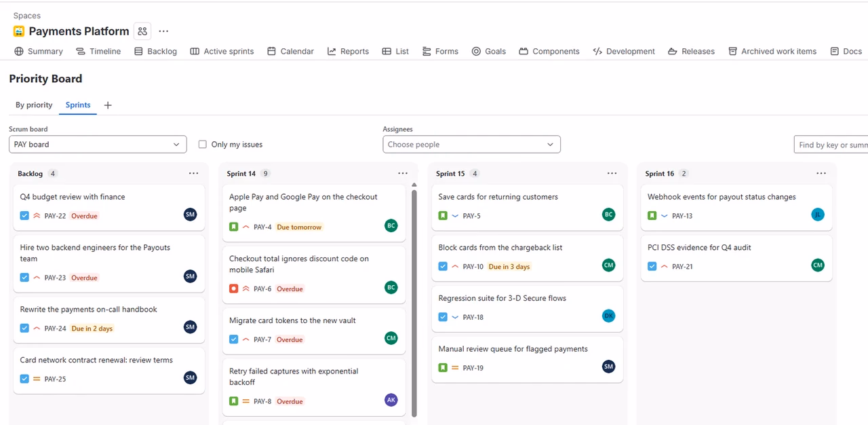Open the Sprint 16 column options menu
Screen dimensions: 868x425
(821, 173)
